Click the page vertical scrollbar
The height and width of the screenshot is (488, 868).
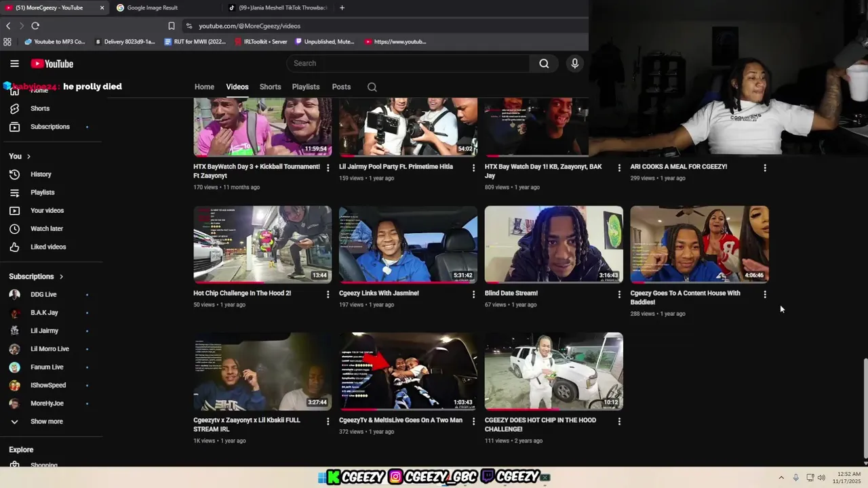click(x=865, y=409)
